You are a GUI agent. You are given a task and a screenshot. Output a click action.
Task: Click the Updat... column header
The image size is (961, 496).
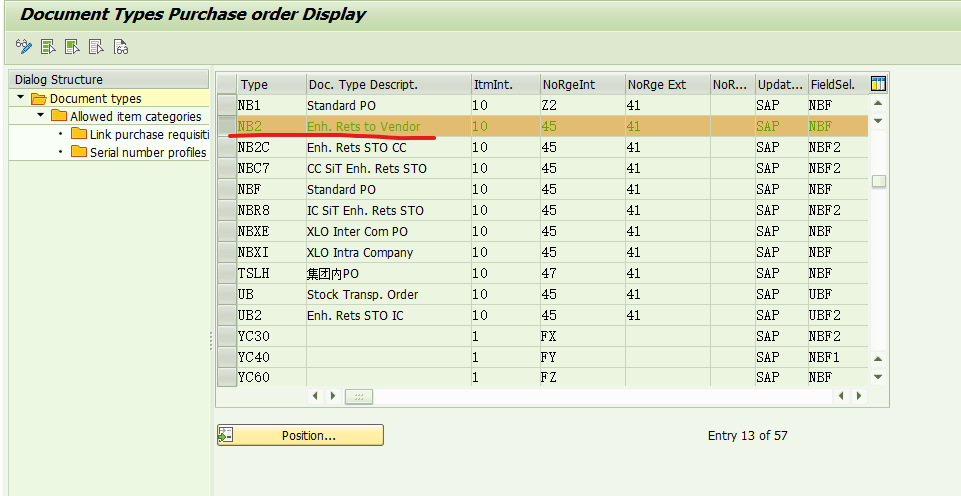click(x=781, y=85)
